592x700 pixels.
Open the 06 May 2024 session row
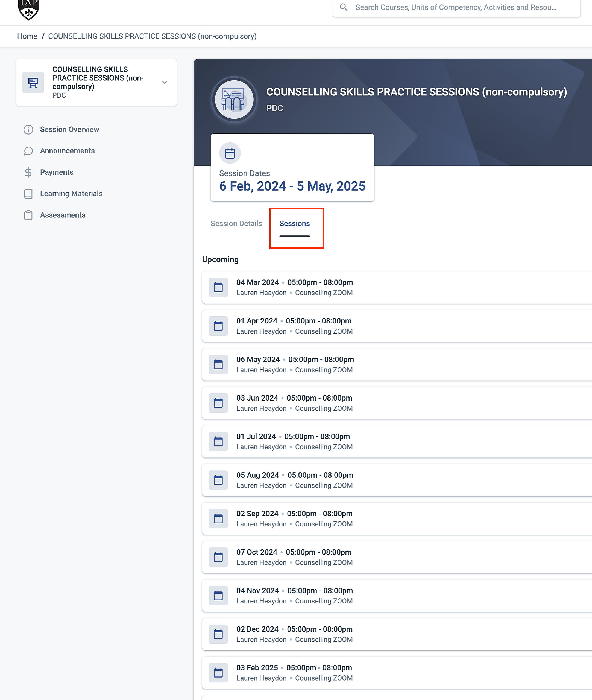click(396, 364)
